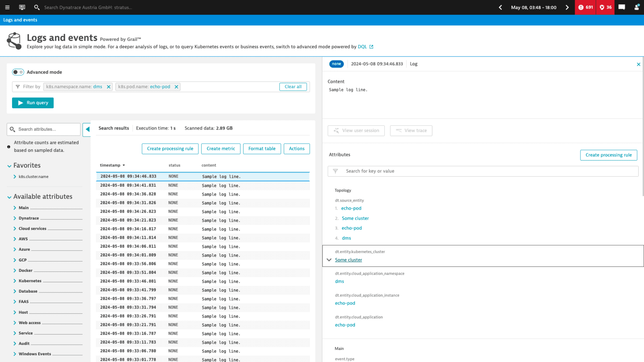The image size is (644, 362).
Task: Open Some cluster link under dt.source_entity
Action: [355, 218]
